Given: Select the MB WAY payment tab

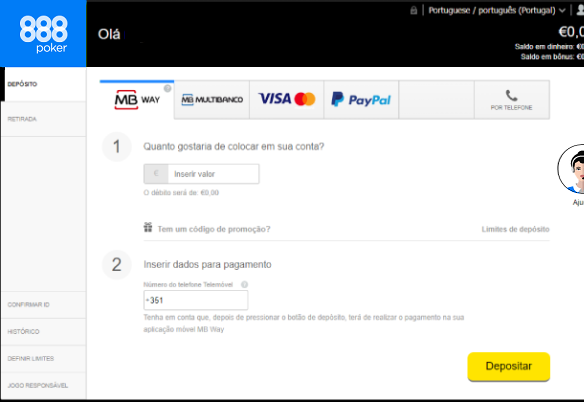Looking at the screenshot, I should (137, 99).
